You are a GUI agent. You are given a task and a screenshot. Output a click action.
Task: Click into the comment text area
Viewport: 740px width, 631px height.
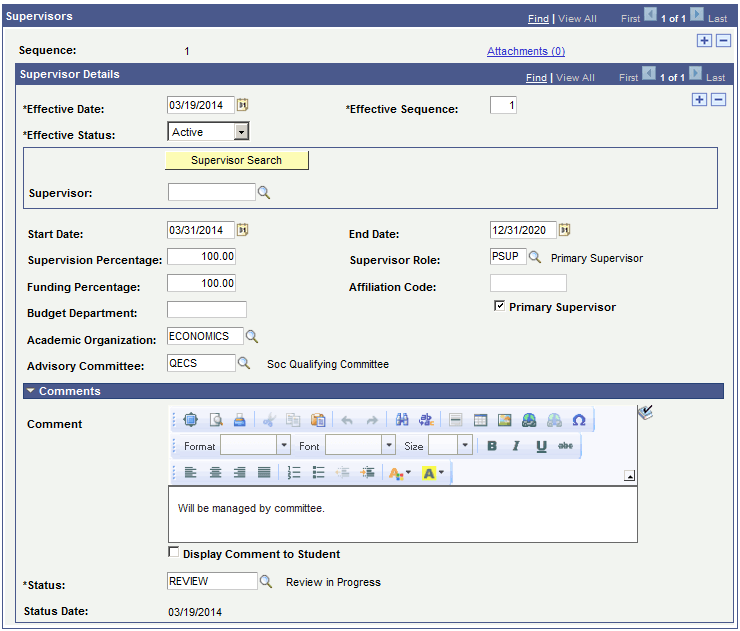(x=403, y=514)
